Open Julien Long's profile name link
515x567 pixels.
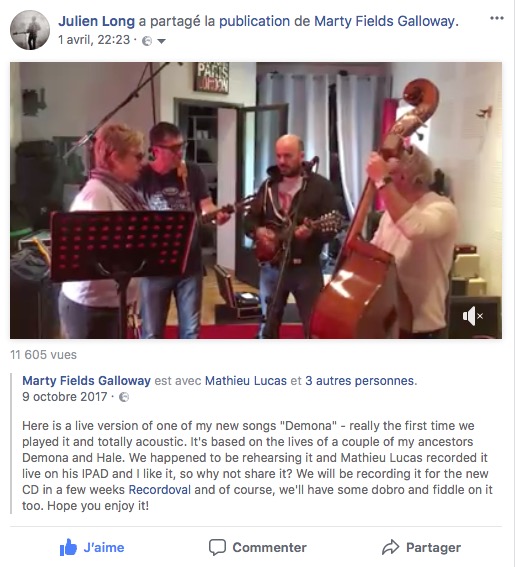coord(97,21)
